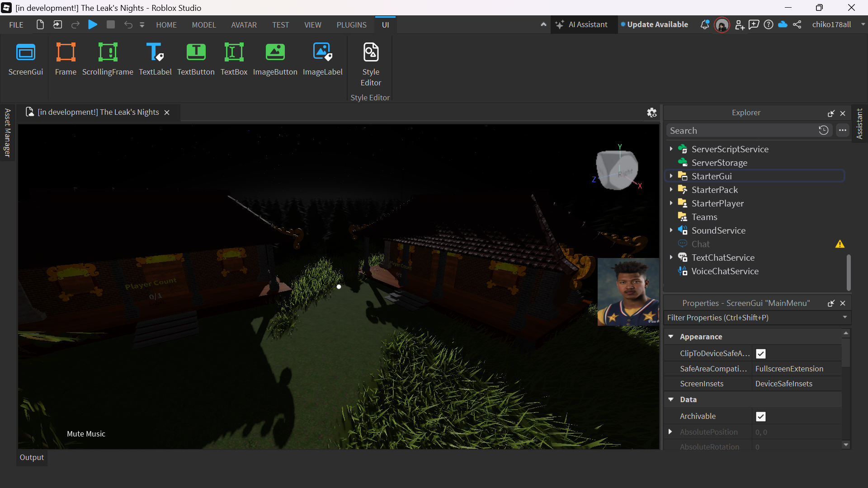Click the Update Available button
This screenshot has width=868, height=488.
click(654, 24)
